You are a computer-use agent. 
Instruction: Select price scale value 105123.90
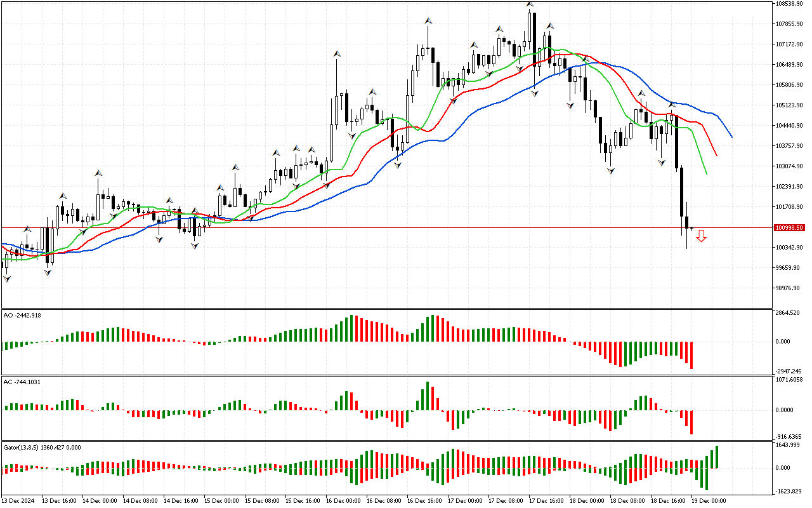click(790, 105)
